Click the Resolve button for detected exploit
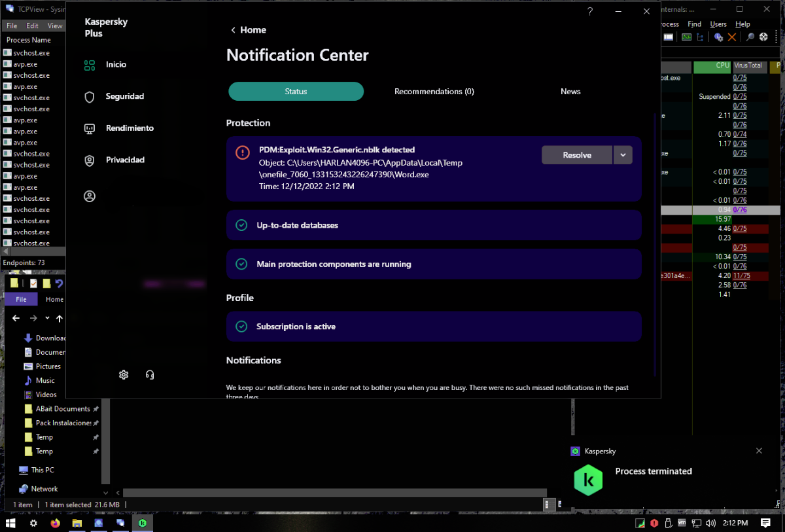This screenshot has width=785, height=532. (577, 155)
